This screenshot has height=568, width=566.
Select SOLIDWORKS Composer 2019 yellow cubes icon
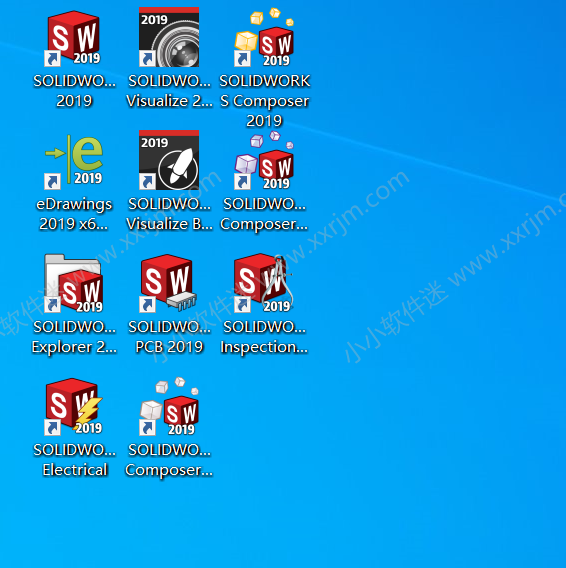(264, 37)
